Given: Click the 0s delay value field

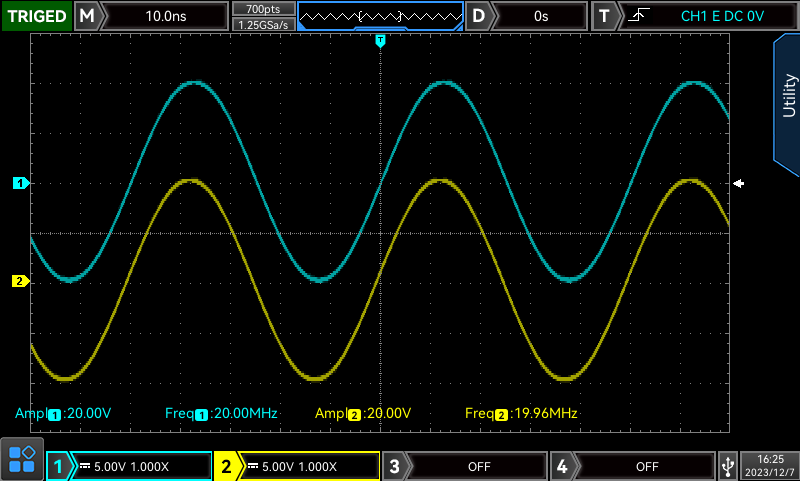Looking at the screenshot, I should coord(541,16).
